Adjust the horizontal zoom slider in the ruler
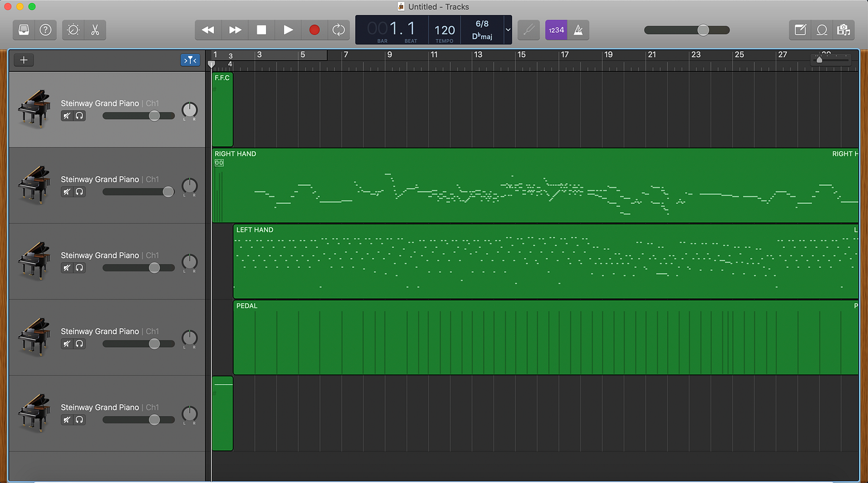 point(831,59)
